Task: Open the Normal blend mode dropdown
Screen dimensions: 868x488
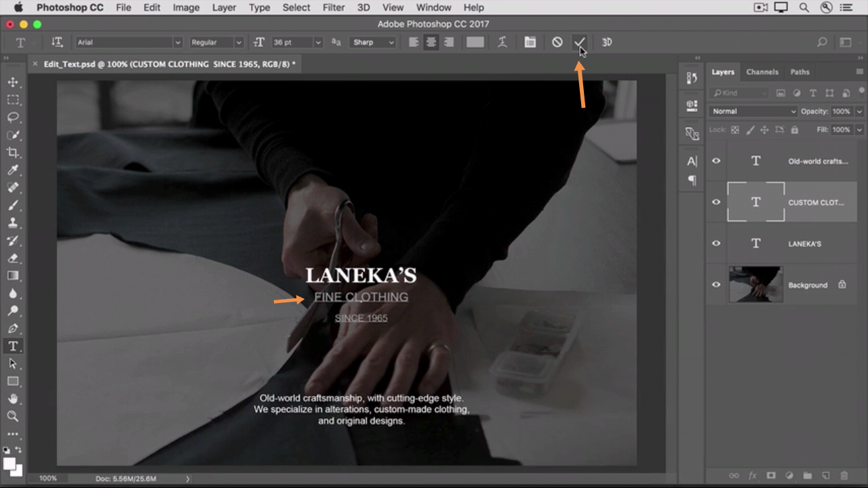Action: (753, 111)
